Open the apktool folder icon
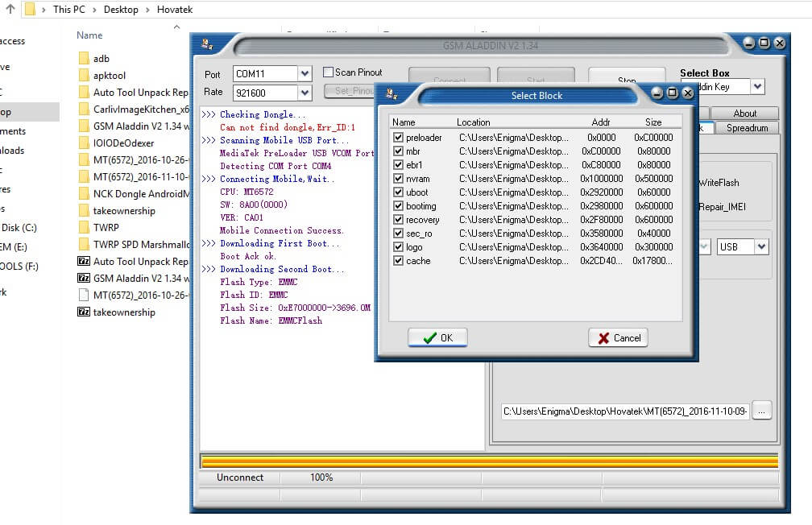812x525 pixels. point(84,76)
